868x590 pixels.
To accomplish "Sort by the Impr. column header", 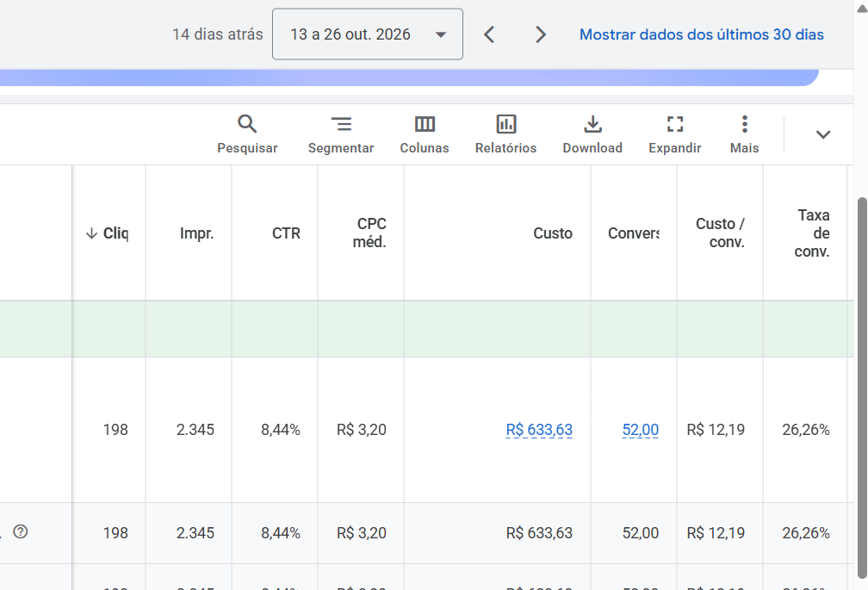I will coord(196,233).
